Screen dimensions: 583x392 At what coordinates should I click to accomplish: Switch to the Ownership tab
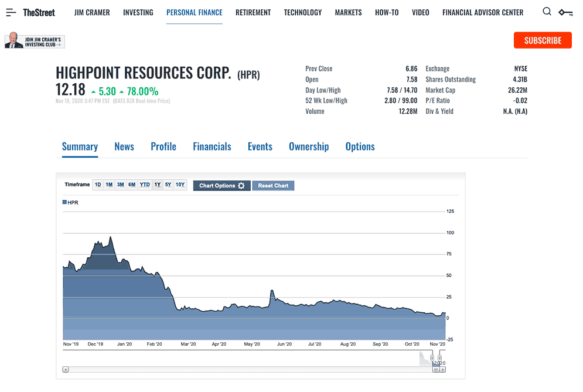(x=309, y=146)
